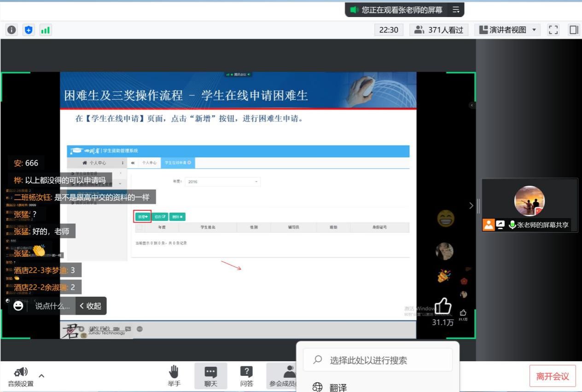This screenshot has width=582, height=392.
Task: Open 参会成员 participants list
Action: pyautogui.click(x=282, y=376)
